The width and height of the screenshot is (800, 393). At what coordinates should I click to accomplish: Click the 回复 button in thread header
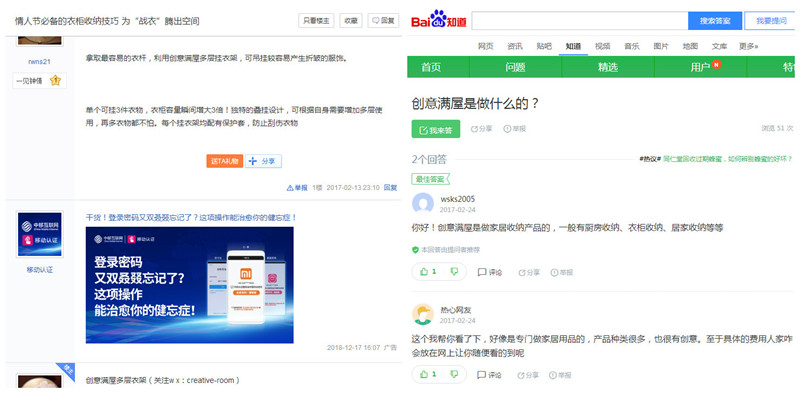(383, 21)
